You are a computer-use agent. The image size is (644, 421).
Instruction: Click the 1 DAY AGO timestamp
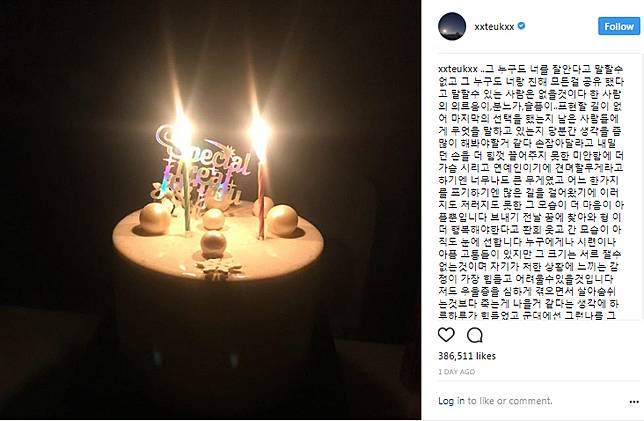[x=456, y=372]
